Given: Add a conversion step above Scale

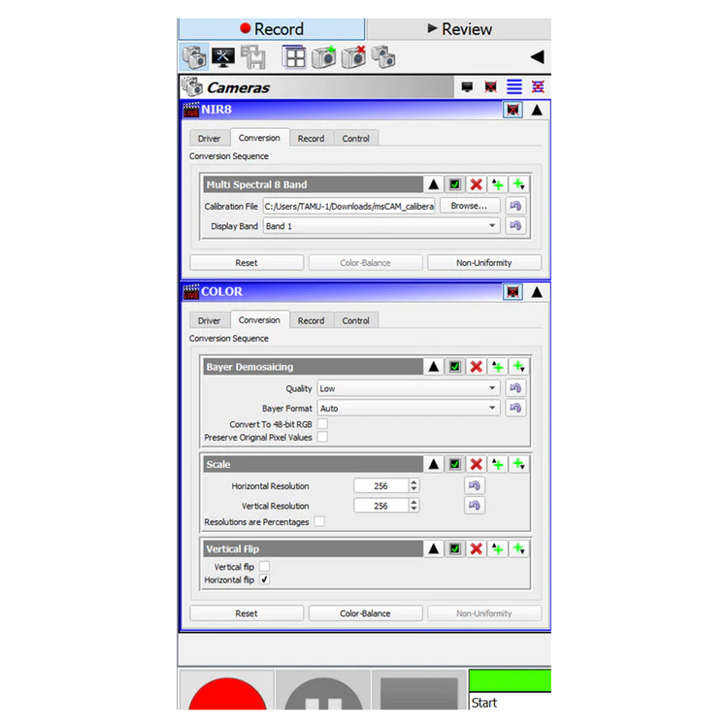Looking at the screenshot, I should (x=498, y=465).
